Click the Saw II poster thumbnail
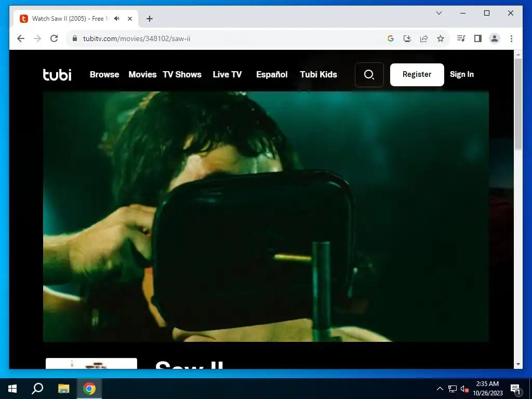The image size is (532, 399). [x=91, y=363]
